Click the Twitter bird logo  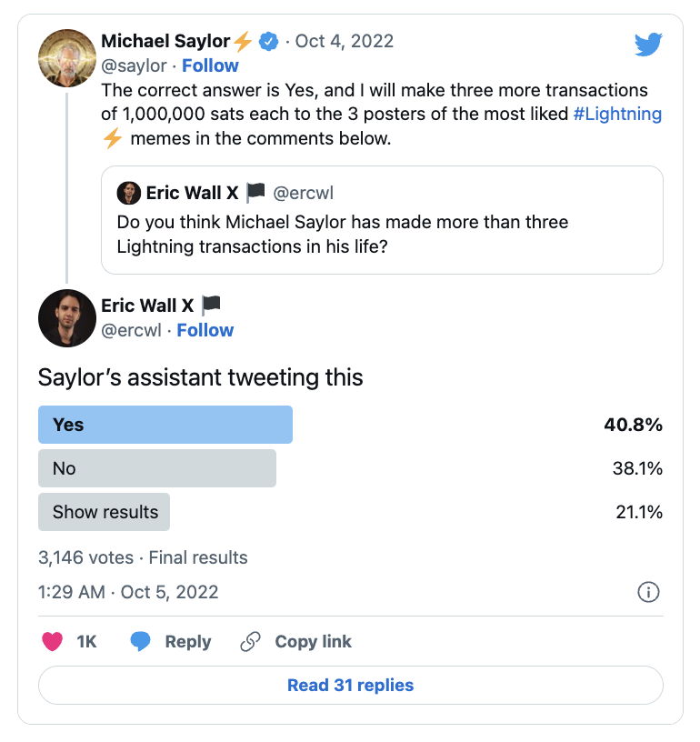coord(648,45)
